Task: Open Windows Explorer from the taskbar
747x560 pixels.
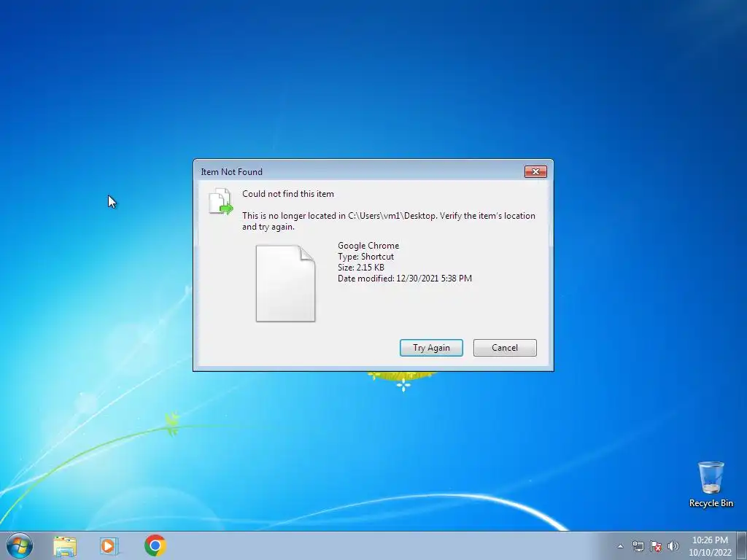Action: (65, 545)
